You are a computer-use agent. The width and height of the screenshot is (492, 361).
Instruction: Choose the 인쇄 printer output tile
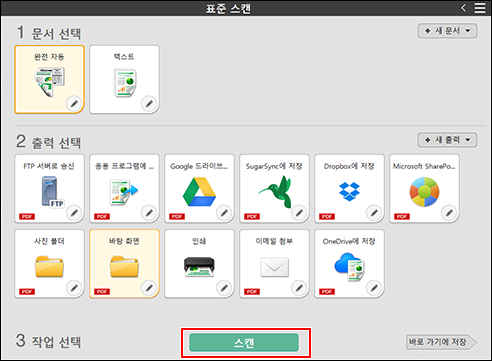click(x=199, y=263)
